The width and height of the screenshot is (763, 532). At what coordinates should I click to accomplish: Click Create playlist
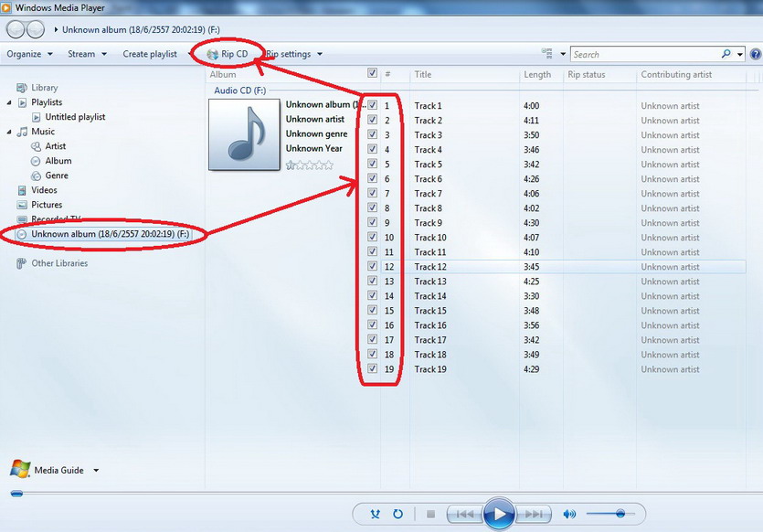coord(150,54)
